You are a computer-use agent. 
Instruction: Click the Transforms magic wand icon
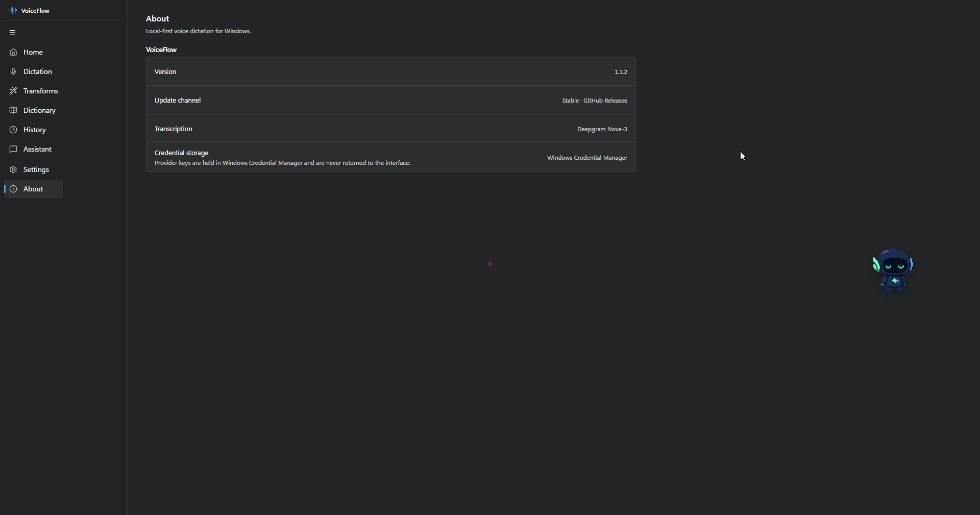(x=13, y=91)
